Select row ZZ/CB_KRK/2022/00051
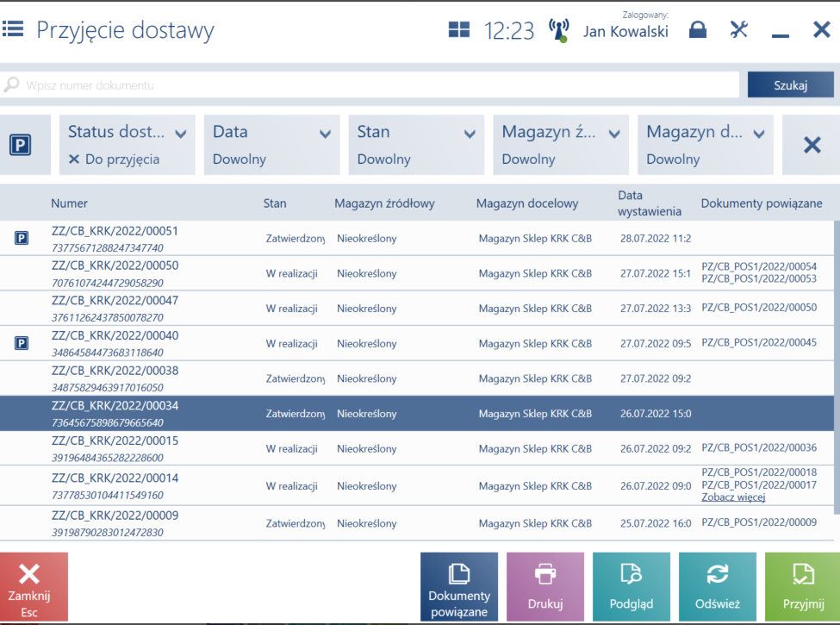This screenshot has width=840, height=625. coord(417,239)
